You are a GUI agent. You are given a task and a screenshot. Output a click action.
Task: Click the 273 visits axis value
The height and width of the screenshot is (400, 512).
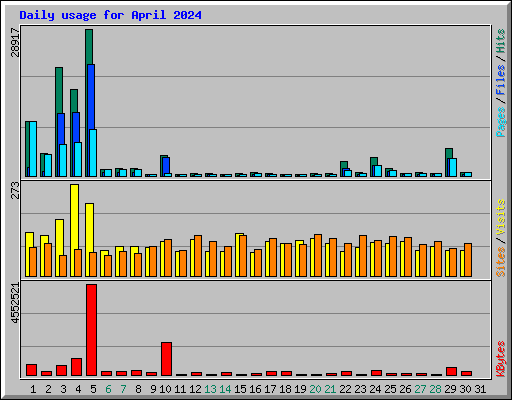[15, 190]
